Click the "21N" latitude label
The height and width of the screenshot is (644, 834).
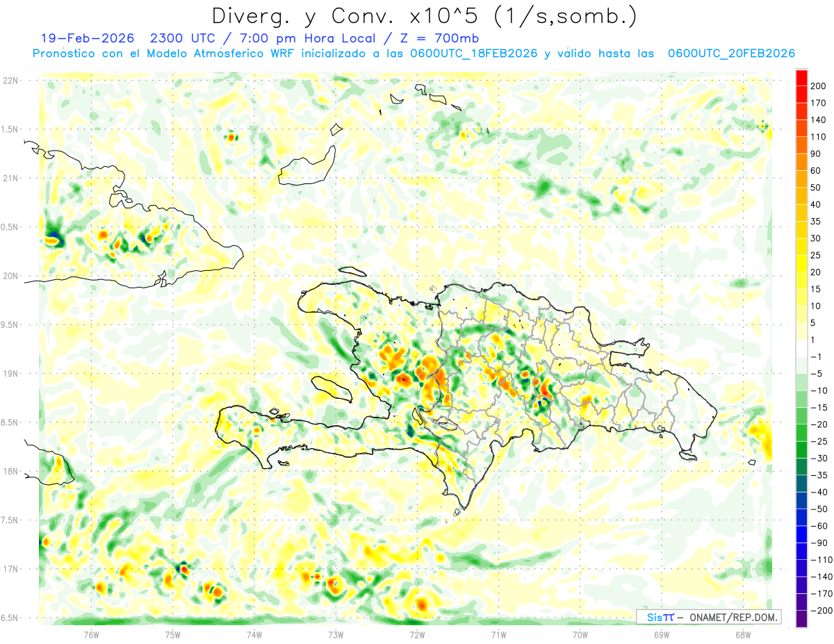pos(10,178)
